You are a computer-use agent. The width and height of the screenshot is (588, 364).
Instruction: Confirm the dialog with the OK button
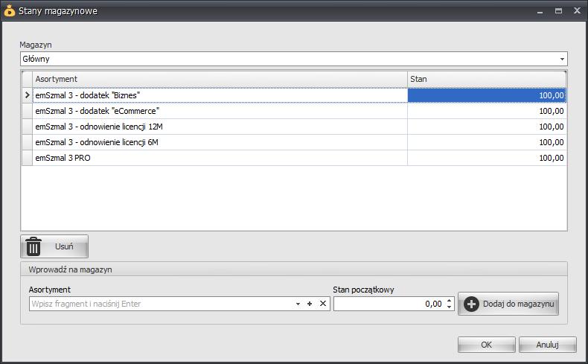click(486, 345)
